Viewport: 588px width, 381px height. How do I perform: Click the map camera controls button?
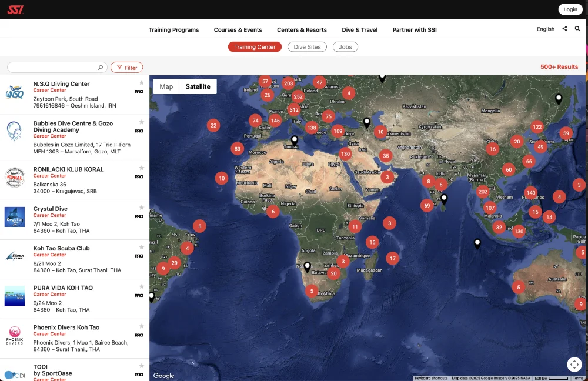(x=574, y=364)
